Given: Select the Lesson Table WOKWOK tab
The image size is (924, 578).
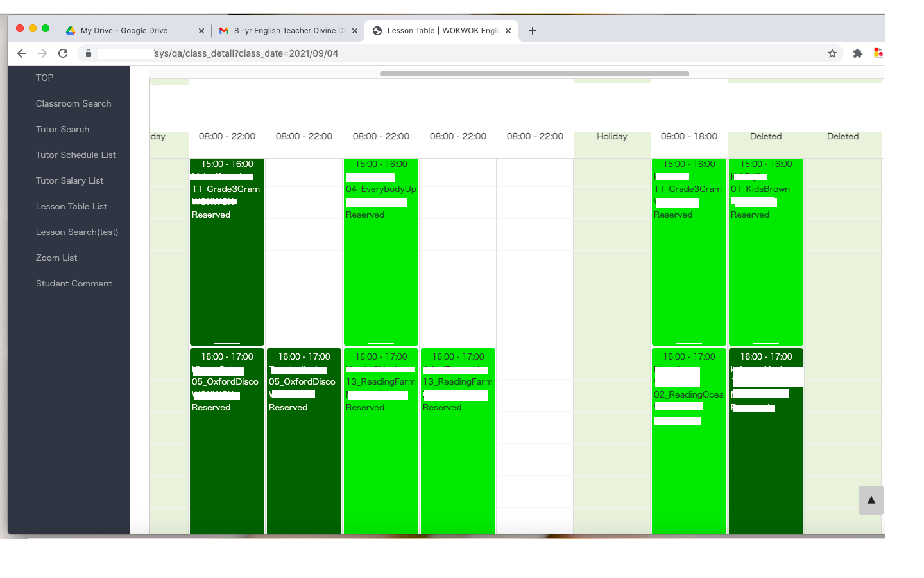Looking at the screenshot, I should pyautogui.click(x=441, y=31).
